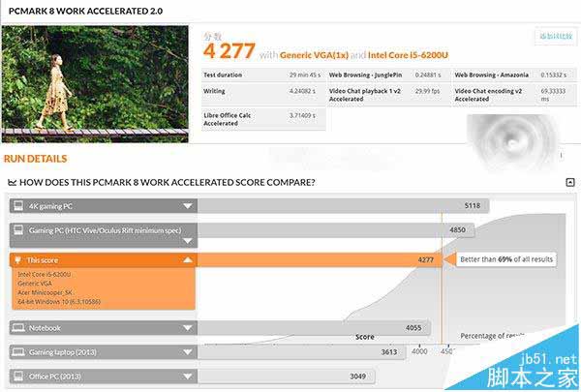Viewport: 581px width, 392px height.
Task: Click the 4000 tick on the chart axis
Action: 419,351
